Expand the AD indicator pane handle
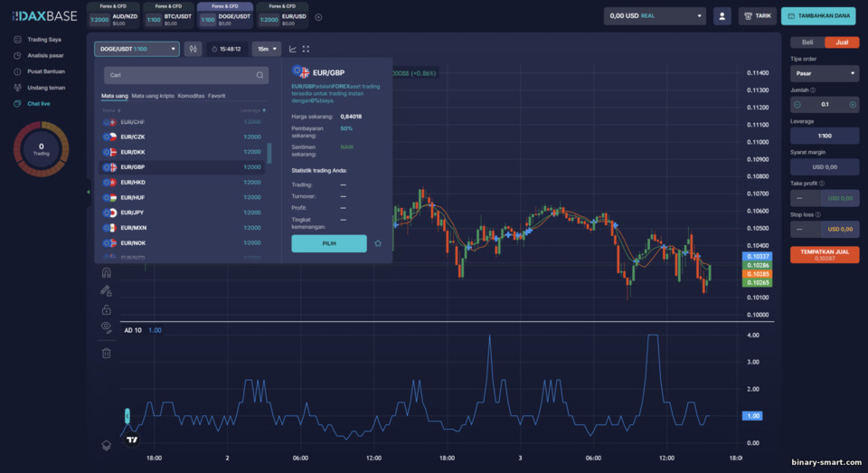The image size is (868, 473). click(x=127, y=415)
